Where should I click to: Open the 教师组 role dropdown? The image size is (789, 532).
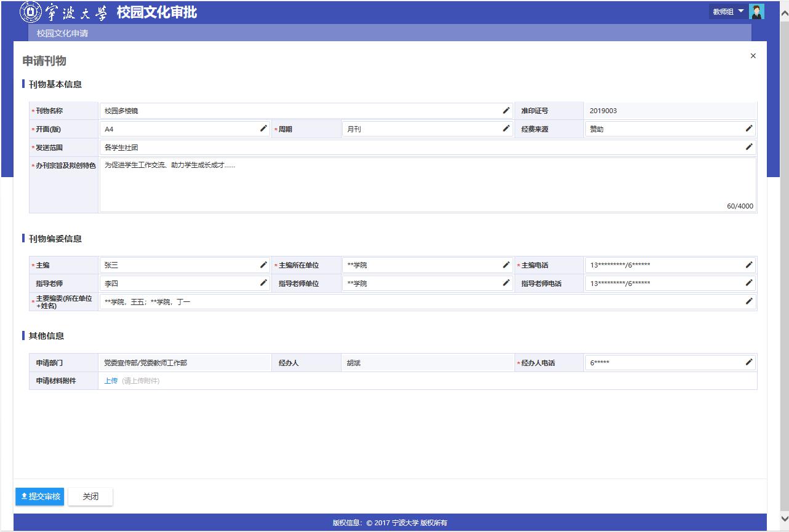pos(728,12)
